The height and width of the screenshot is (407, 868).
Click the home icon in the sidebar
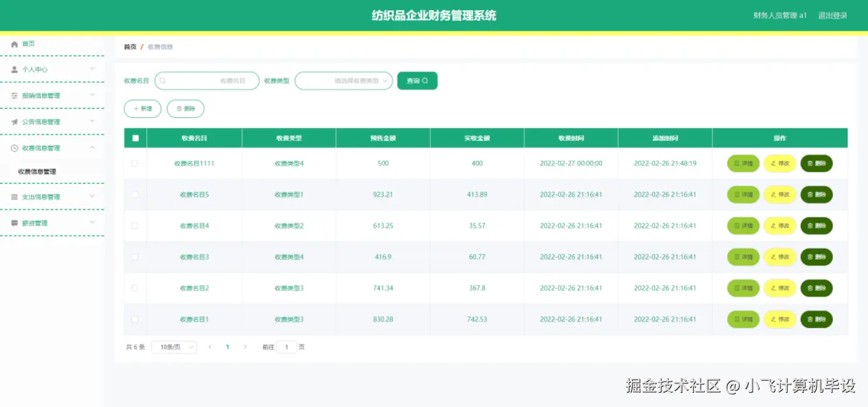(14, 44)
